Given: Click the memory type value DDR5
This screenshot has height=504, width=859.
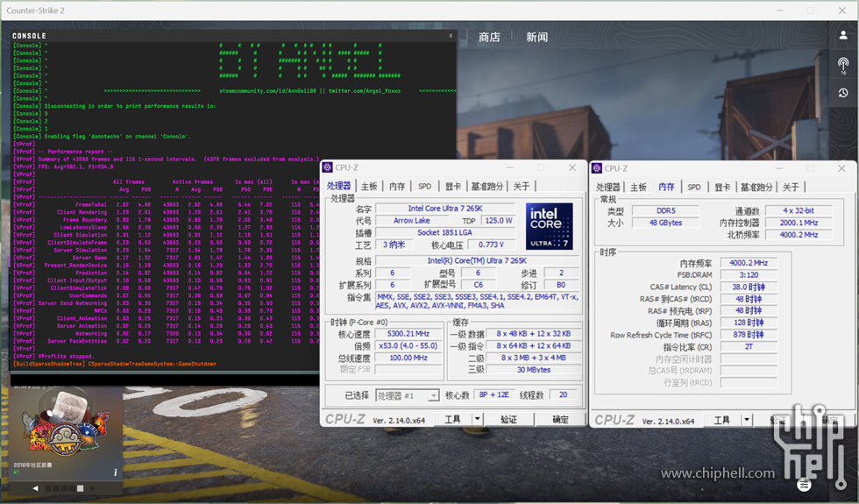Looking at the screenshot, I should coord(665,210).
